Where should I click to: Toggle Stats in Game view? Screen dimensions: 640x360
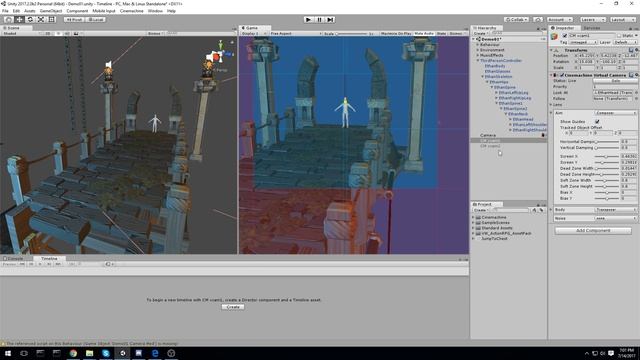(441, 33)
